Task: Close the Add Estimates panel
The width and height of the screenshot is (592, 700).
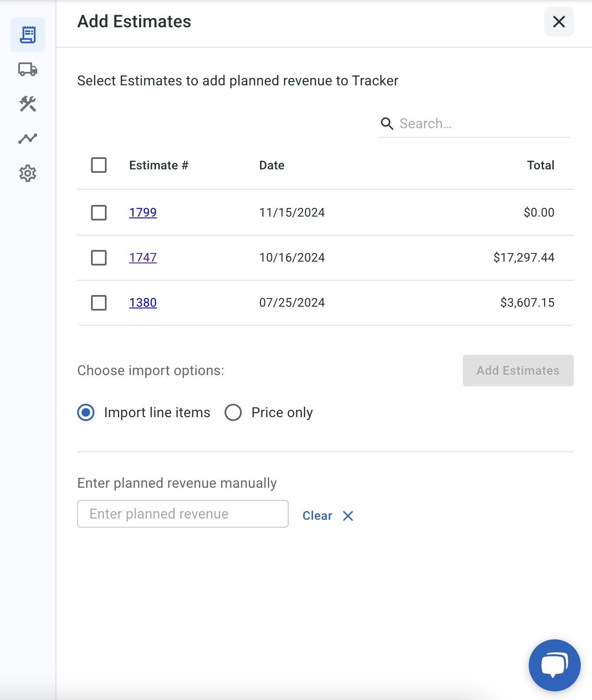Action: 559,22
